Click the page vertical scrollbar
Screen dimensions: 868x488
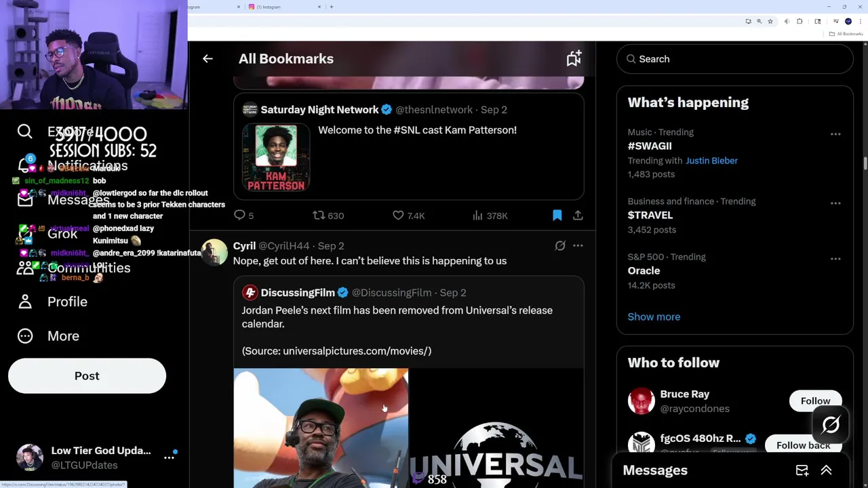[865, 163]
